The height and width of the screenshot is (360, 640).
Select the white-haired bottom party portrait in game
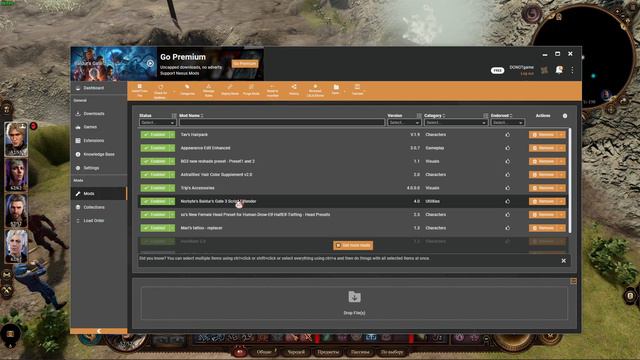pyautogui.click(x=16, y=246)
